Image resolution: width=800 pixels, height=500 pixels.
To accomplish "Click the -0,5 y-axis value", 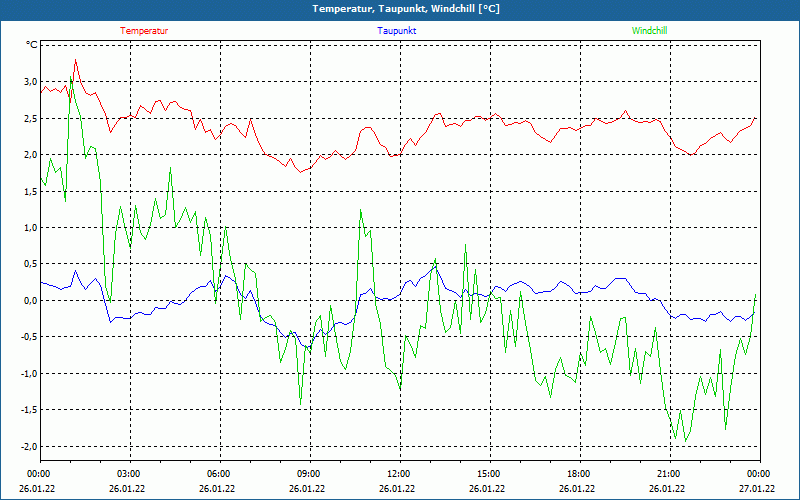I will [x=30, y=337].
